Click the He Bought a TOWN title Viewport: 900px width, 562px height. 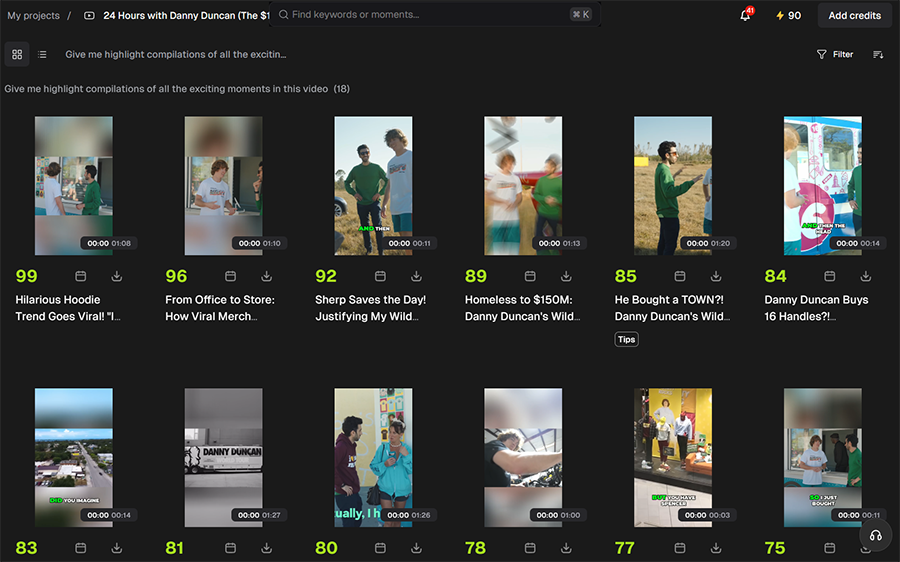coord(672,308)
